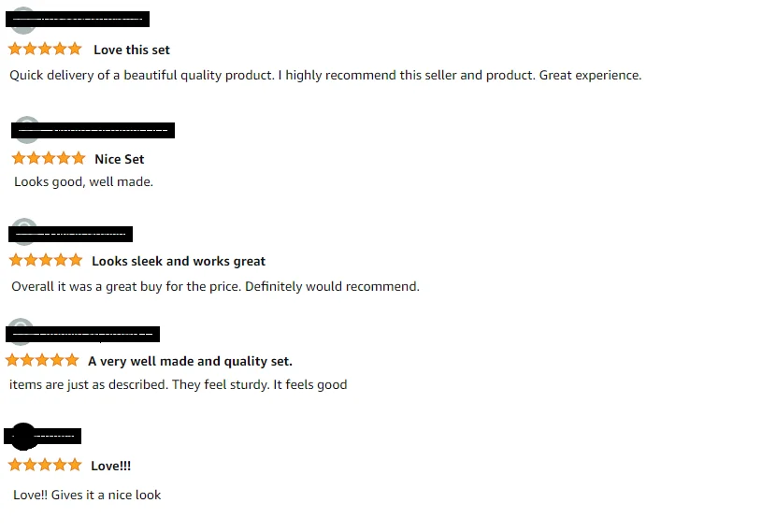
Task: Click the "Nice Set" review title
Action: coord(120,159)
